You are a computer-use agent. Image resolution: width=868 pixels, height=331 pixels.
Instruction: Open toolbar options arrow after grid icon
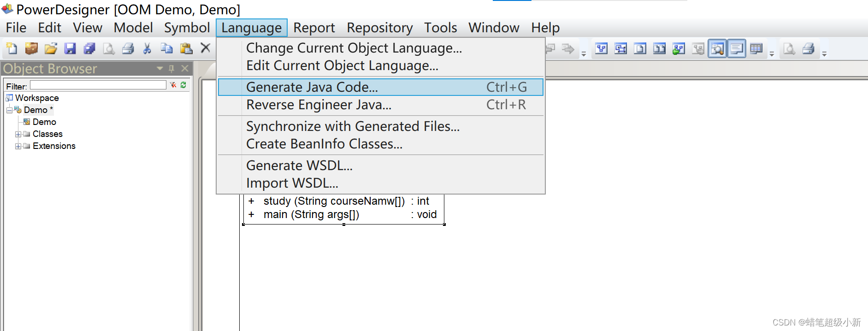coord(772,54)
